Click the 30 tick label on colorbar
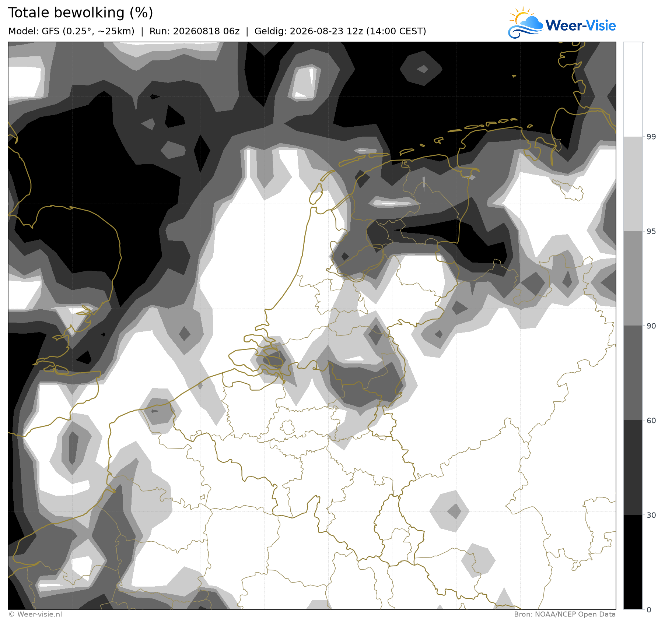Screen dimensions: 672x619 (651, 515)
